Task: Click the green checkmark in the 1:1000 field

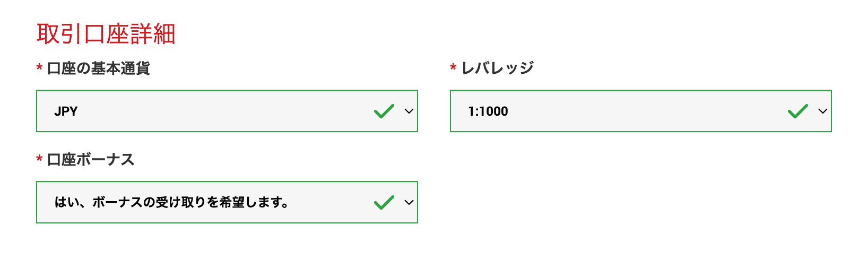Action: pyautogui.click(x=797, y=111)
